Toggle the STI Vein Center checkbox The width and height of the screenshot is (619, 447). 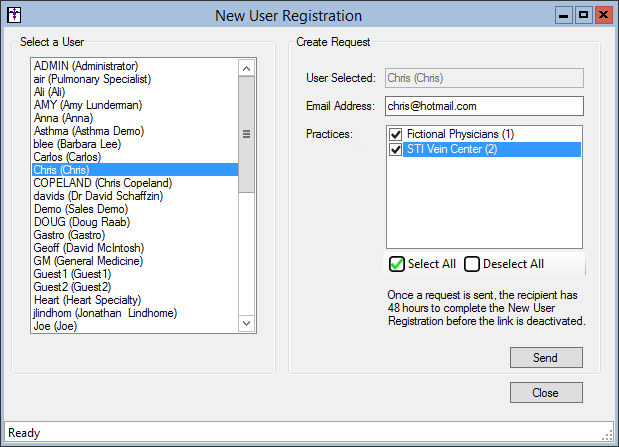[396, 149]
